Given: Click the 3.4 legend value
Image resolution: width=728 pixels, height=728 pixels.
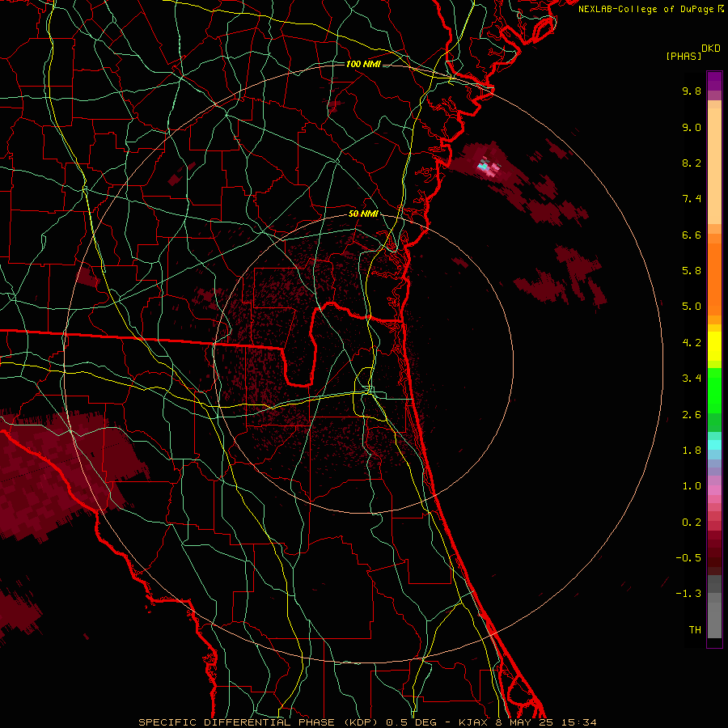Looking at the screenshot, I should click(692, 379).
